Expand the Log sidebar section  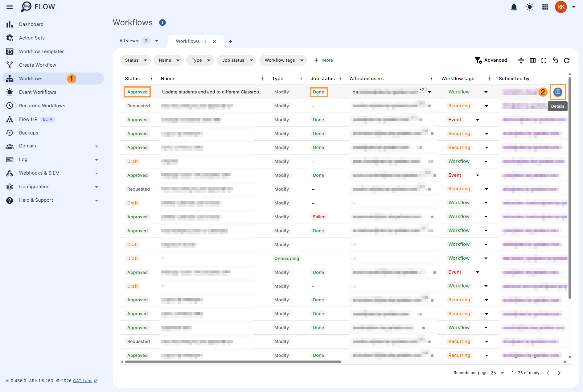tap(96, 160)
